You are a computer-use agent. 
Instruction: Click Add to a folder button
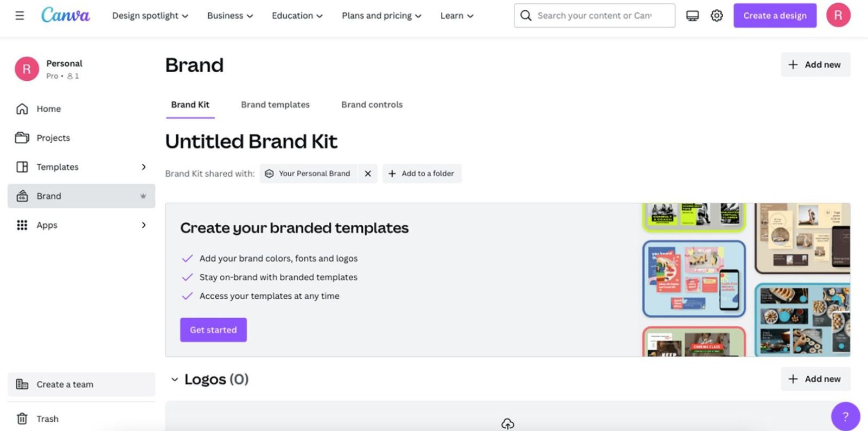[x=422, y=173]
